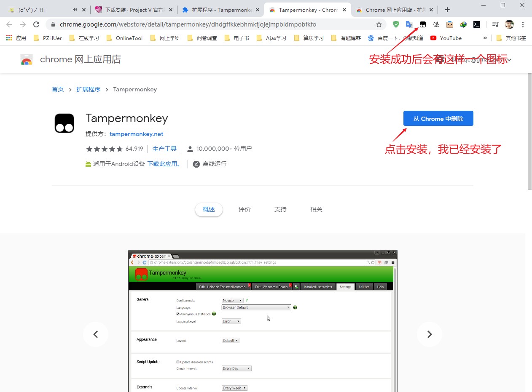Image resolution: width=532 pixels, height=392 pixels.
Task: Click the page vertical scrollbar
Action: [x=529, y=131]
